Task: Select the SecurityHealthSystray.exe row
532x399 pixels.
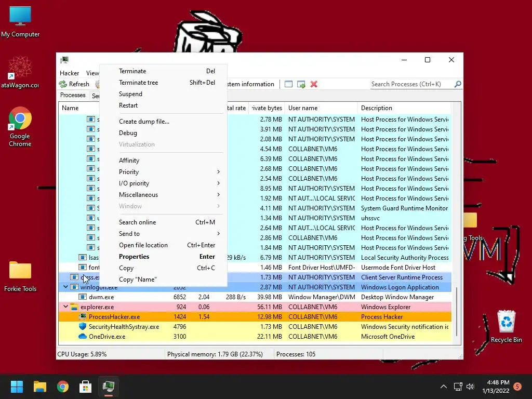Action: [255, 327]
